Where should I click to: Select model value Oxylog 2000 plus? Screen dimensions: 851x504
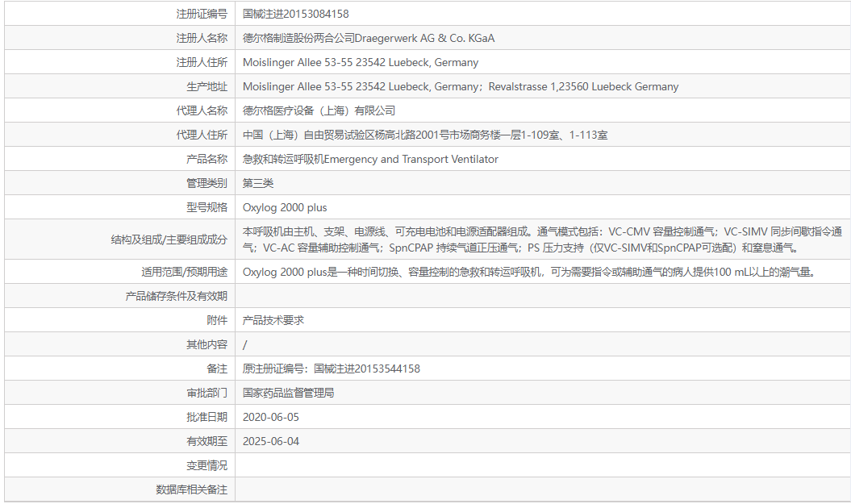point(285,207)
